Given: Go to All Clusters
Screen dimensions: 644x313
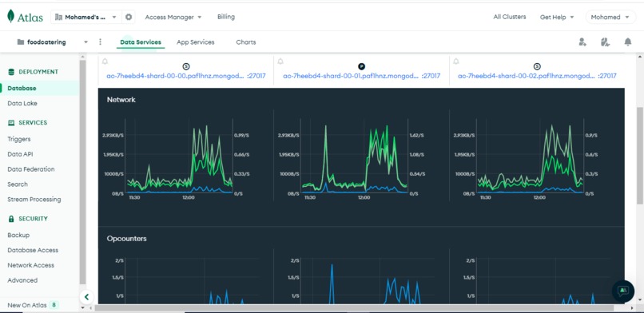Looking at the screenshot, I should (x=509, y=17).
